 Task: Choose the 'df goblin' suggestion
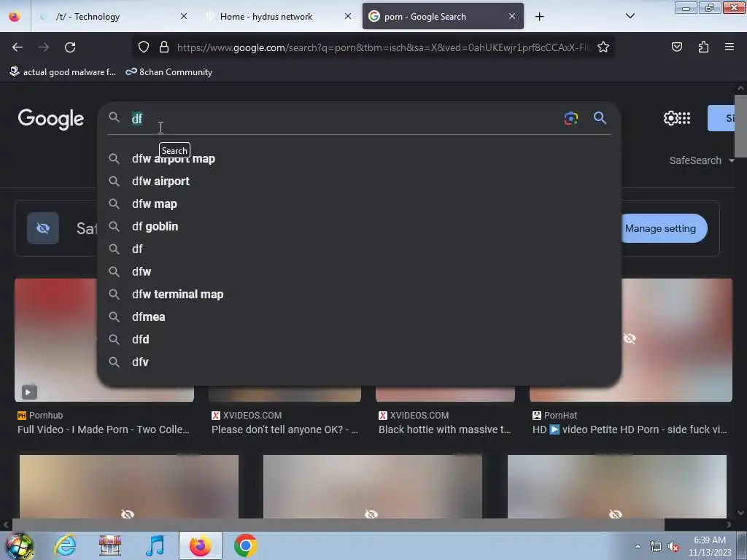click(359, 226)
